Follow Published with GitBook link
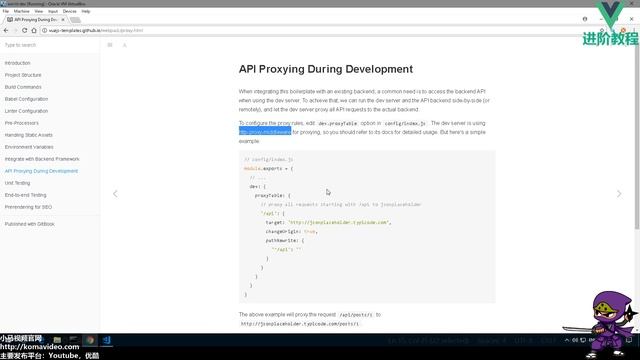 click(29, 224)
